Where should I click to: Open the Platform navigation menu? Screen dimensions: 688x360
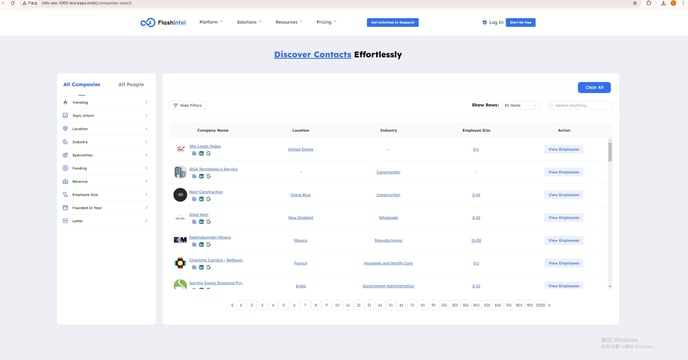pyautogui.click(x=211, y=22)
